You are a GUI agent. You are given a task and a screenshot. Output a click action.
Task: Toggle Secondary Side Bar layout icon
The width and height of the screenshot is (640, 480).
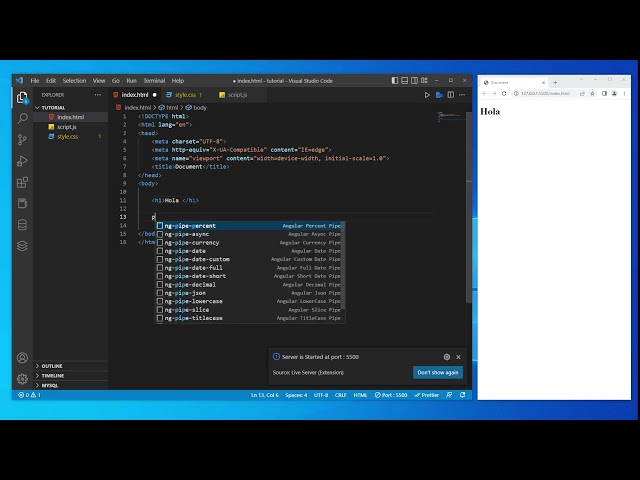click(414, 80)
